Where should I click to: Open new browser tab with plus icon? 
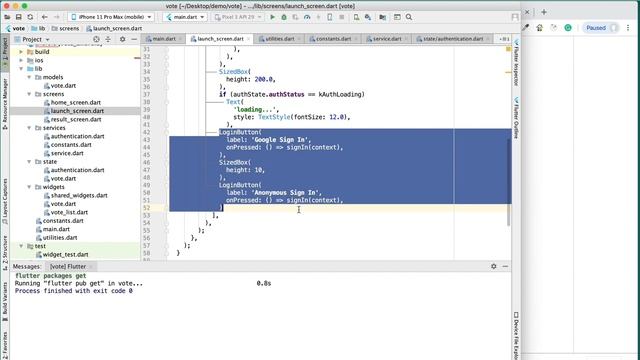(544, 12)
